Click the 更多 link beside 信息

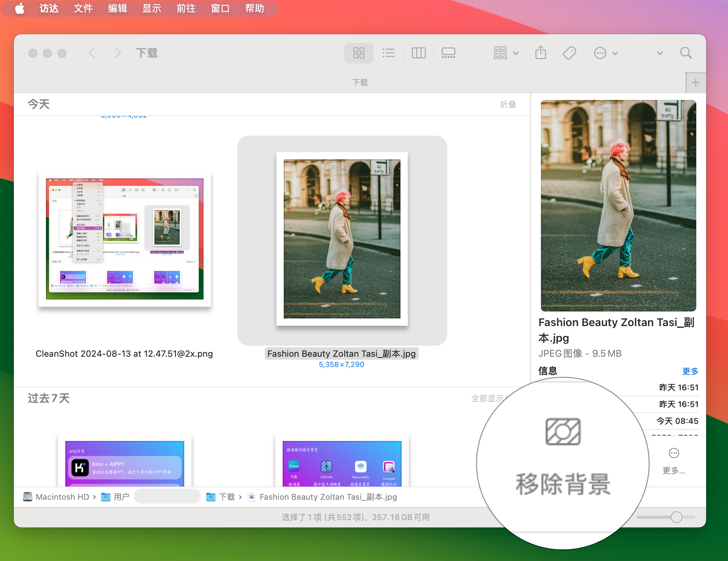[x=690, y=371]
